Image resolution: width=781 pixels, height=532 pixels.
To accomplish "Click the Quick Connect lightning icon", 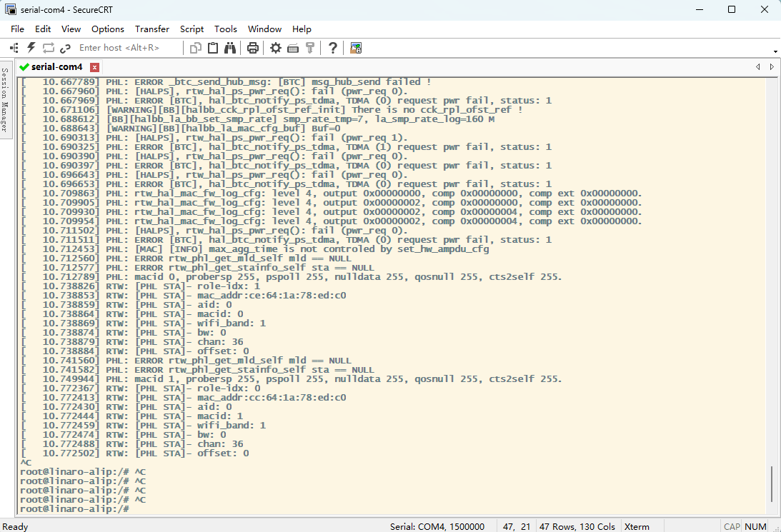I will coord(31,48).
